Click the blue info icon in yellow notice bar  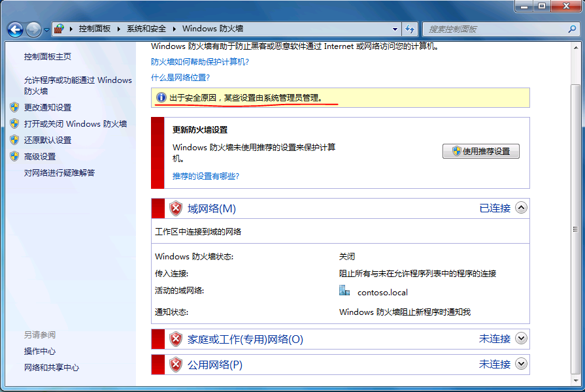point(161,98)
